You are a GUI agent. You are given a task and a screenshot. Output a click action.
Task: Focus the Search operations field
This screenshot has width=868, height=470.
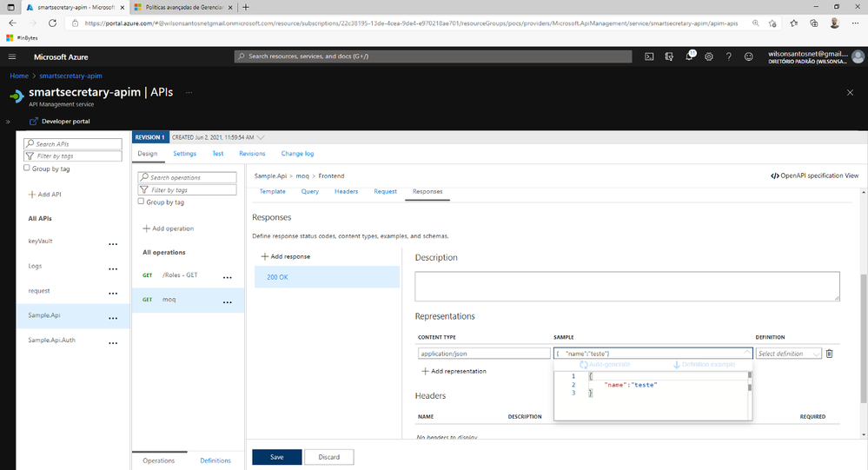pyautogui.click(x=187, y=177)
